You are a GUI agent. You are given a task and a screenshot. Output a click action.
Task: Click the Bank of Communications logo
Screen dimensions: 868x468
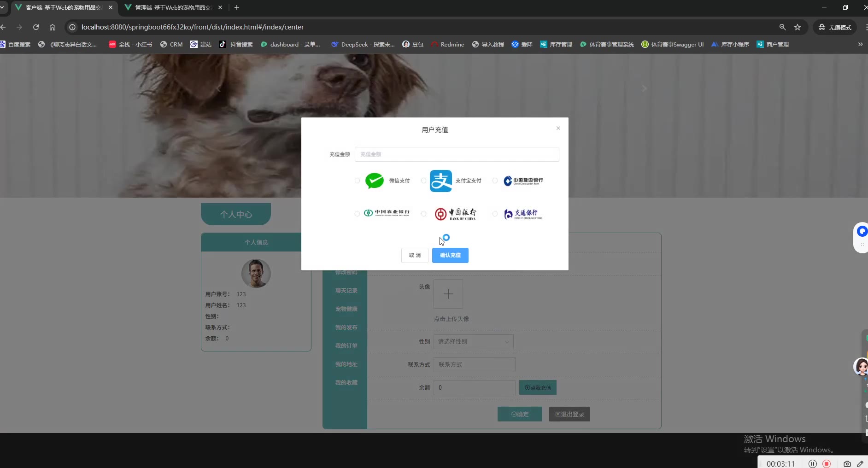pos(523,214)
